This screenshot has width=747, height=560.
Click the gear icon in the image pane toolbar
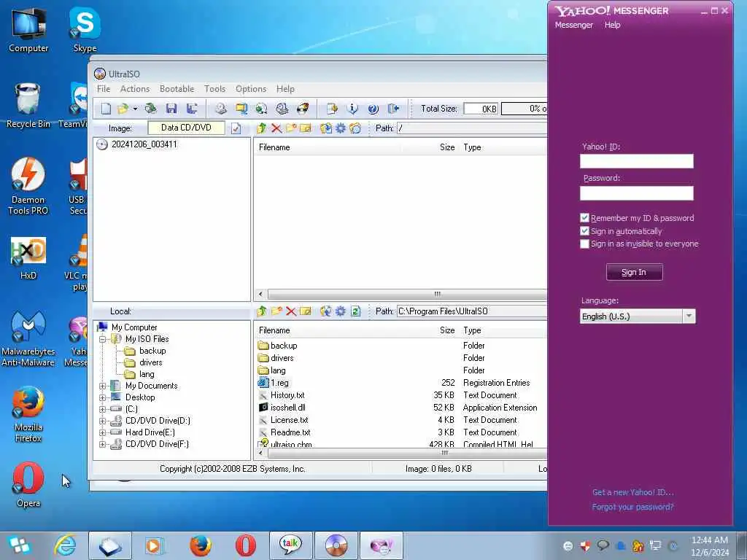coord(341,128)
